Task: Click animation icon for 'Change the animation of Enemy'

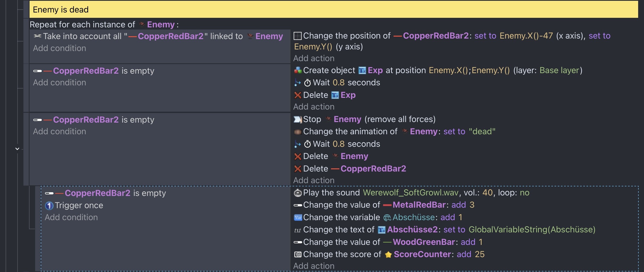Action: (298, 132)
